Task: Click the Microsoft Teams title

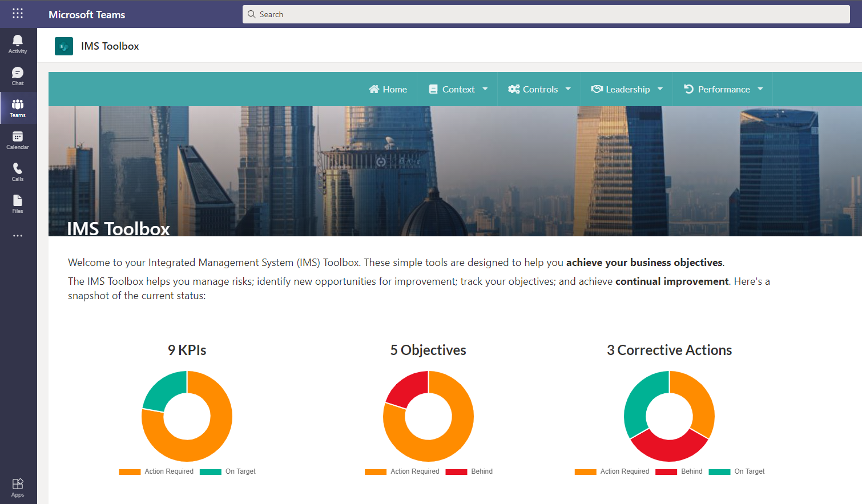Action: pos(87,15)
